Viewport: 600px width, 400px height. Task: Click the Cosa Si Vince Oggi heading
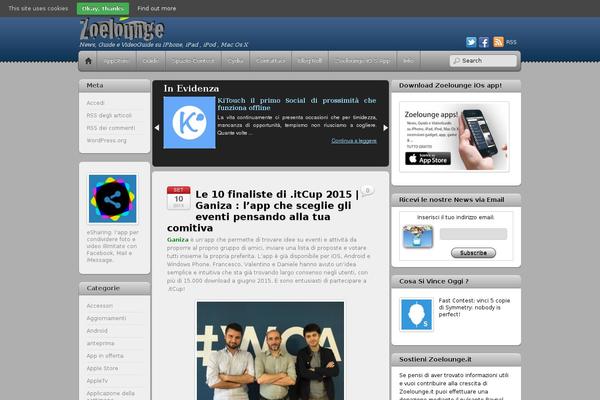click(434, 281)
